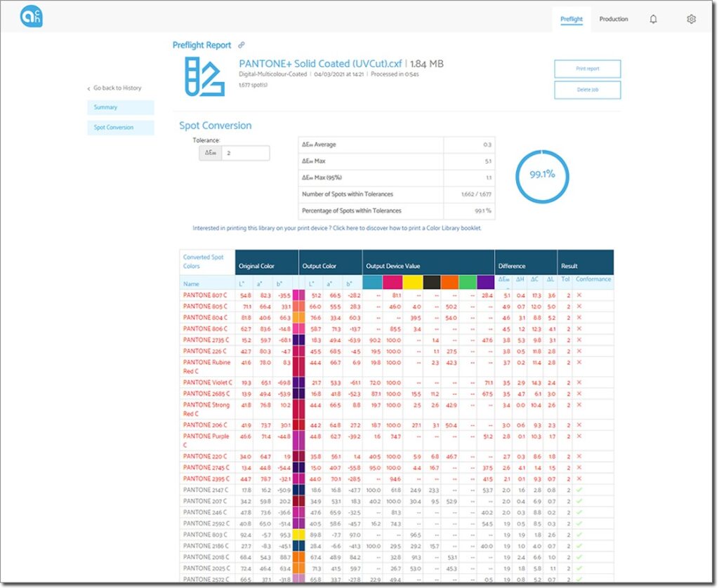This screenshot has width=719, height=588.
Task: Click the Tol column header
Action: click(x=565, y=279)
